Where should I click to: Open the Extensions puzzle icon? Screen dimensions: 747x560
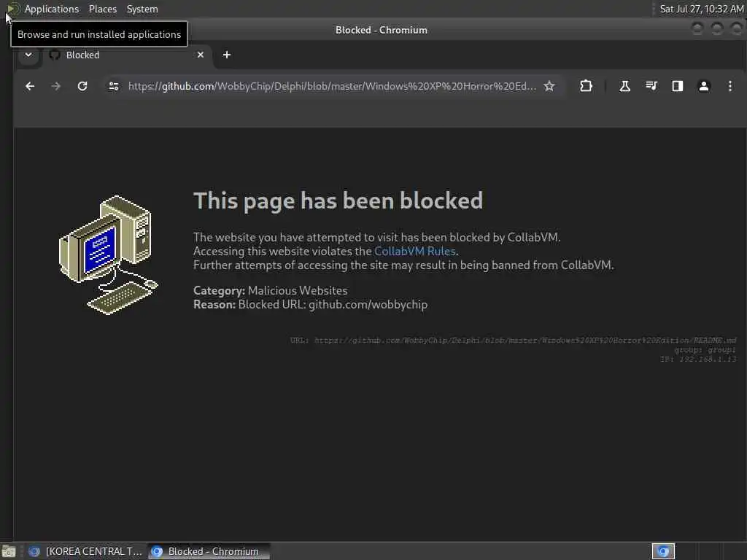coord(586,86)
